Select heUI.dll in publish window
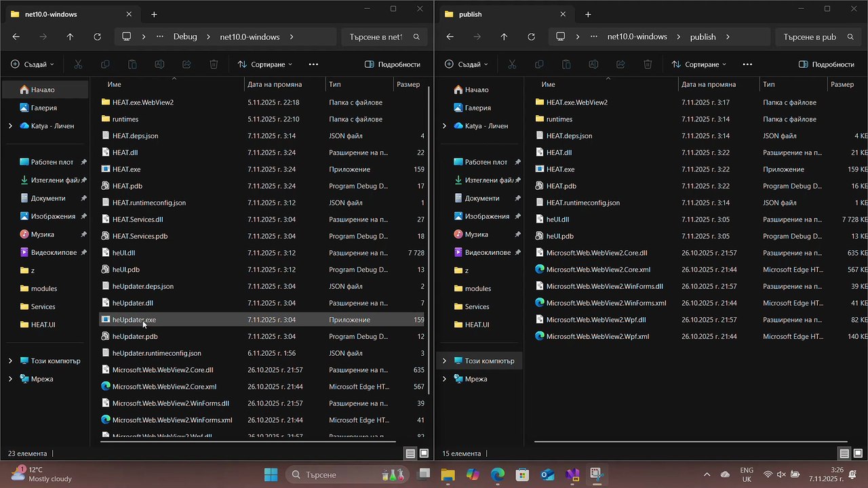 click(700, 220)
